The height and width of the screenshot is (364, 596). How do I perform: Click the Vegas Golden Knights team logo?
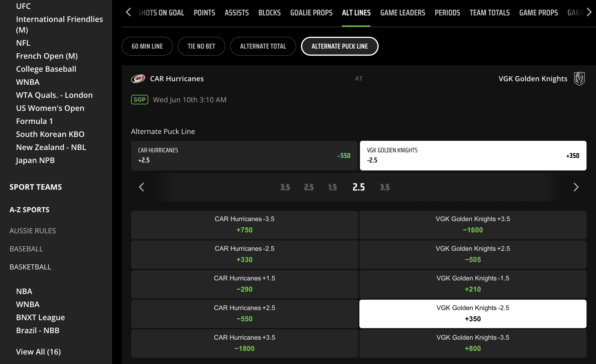[579, 79]
